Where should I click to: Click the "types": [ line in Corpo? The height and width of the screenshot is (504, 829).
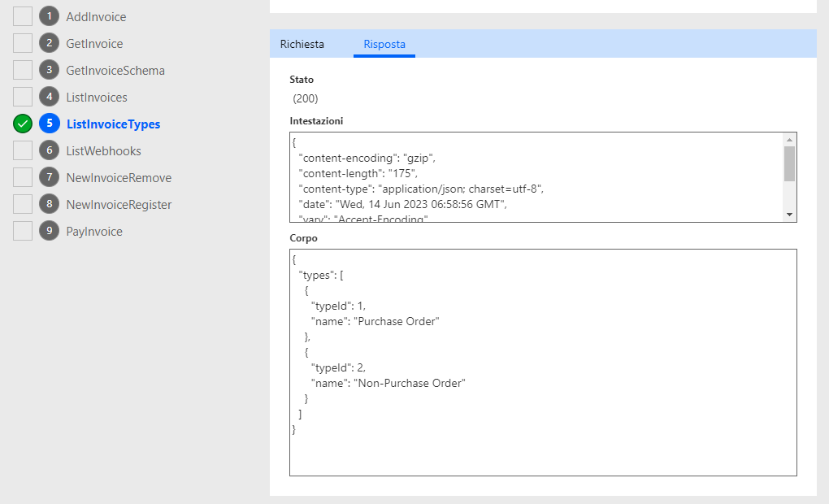click(x=321, y=275)
